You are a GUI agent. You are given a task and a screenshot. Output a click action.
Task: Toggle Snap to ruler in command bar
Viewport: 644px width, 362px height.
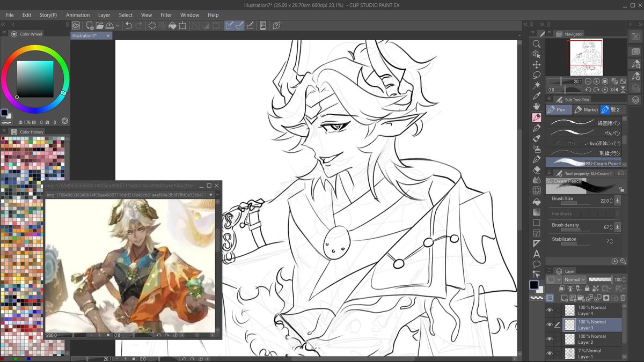pyautogui.click(x=230, y=25)
